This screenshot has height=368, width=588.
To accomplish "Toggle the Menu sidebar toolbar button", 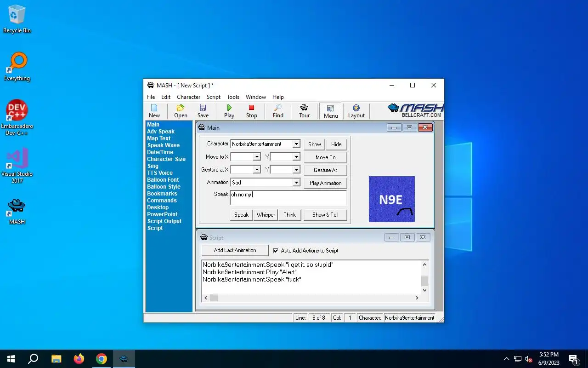I will click(x=331, y=111).
